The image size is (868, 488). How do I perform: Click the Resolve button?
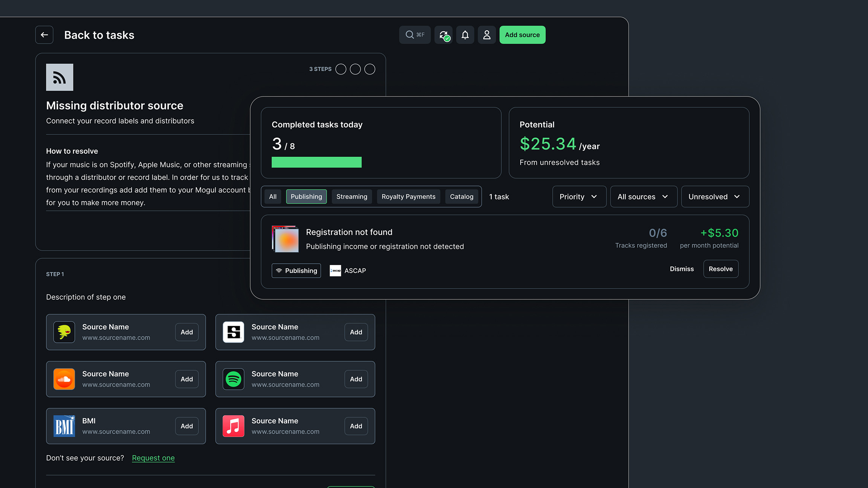[720, 269]
